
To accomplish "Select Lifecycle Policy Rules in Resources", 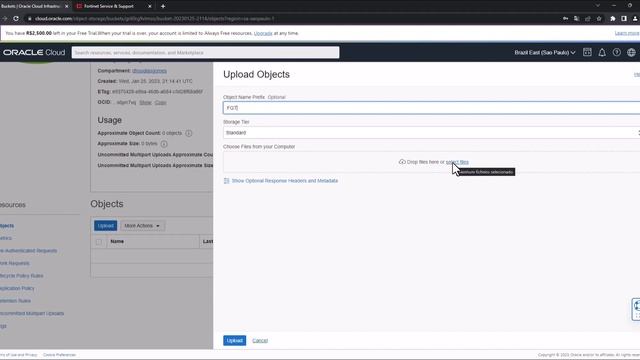I will point(21,276).
